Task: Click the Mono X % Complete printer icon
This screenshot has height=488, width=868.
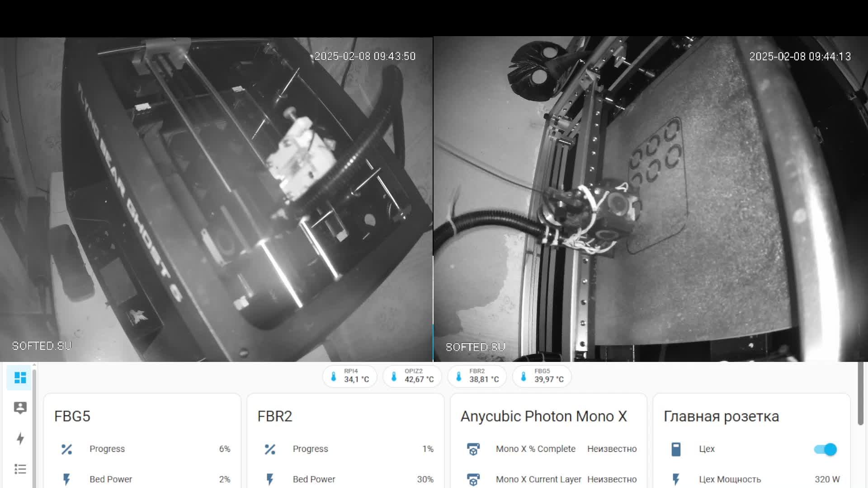Action: tap(473, 449)
